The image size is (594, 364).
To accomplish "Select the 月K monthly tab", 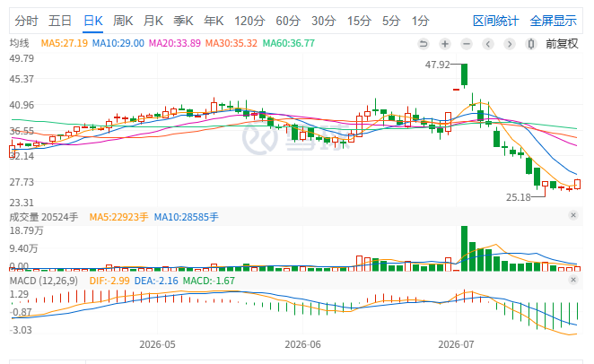I will point(153,21).
